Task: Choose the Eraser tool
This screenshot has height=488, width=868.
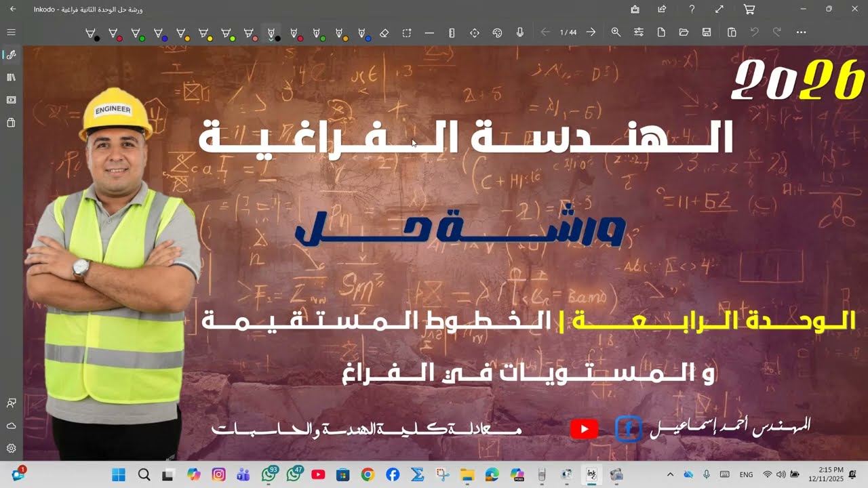Action: (x=384, y=33)
